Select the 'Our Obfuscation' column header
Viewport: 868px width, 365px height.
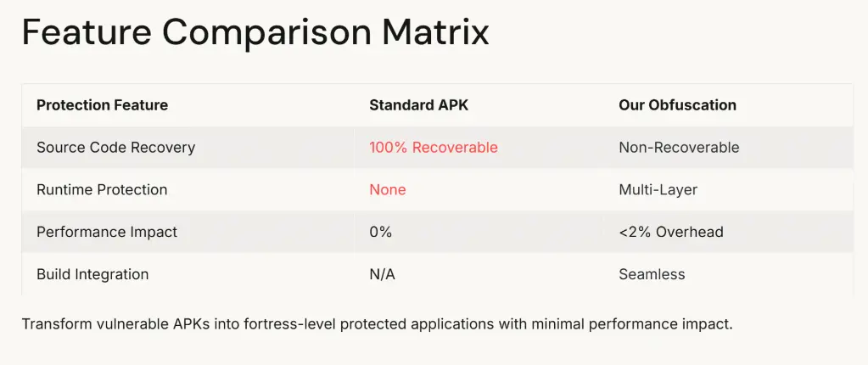pyautogui.click(x=677, y=105)
